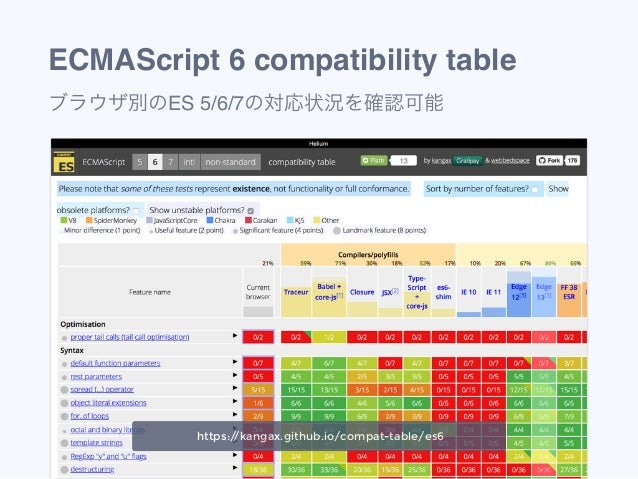This screenshot has width=638, height=479.
Task: Switch to the ES 5 tab
Action: tap(140, 162)
